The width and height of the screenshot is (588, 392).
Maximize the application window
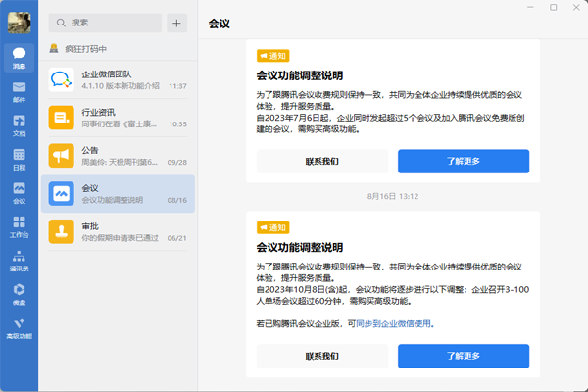point(553,7)
